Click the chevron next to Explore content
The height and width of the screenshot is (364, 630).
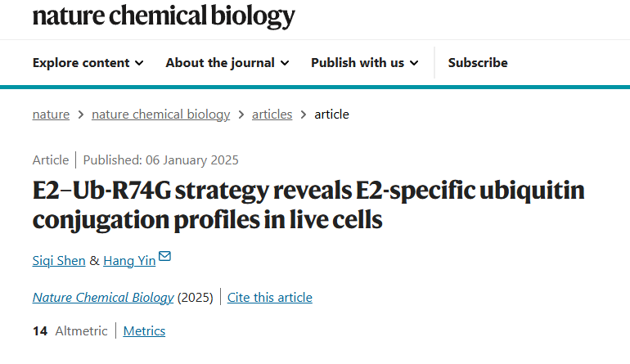coord(139,63)
